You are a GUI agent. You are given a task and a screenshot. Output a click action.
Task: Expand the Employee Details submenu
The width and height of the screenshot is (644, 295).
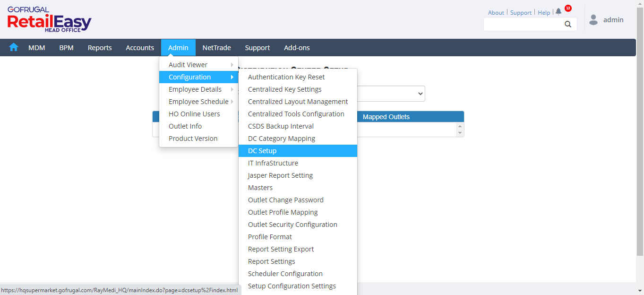(198, 89)
